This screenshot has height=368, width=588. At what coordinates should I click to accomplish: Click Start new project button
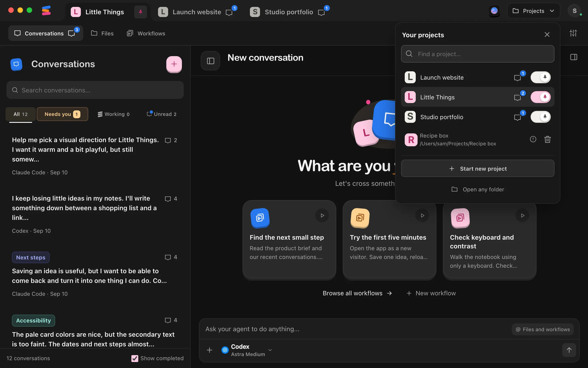click(x=478, y=168)
